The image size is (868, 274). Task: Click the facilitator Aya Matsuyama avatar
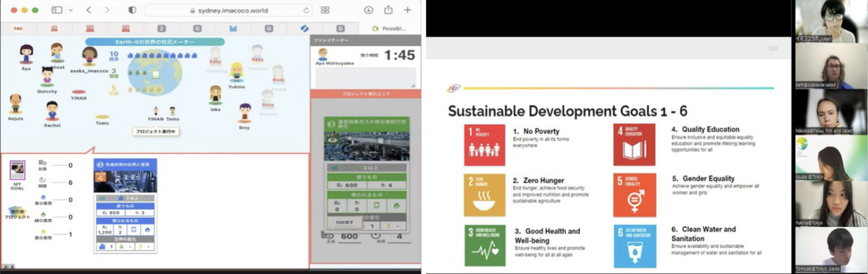pos(323,54)
